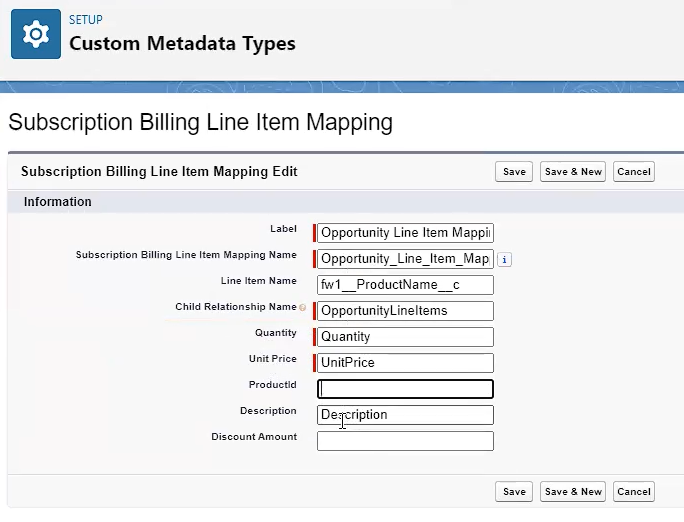684x522 pixels.
Task: Click the Quantity input field
Action: tap(405, 337)
